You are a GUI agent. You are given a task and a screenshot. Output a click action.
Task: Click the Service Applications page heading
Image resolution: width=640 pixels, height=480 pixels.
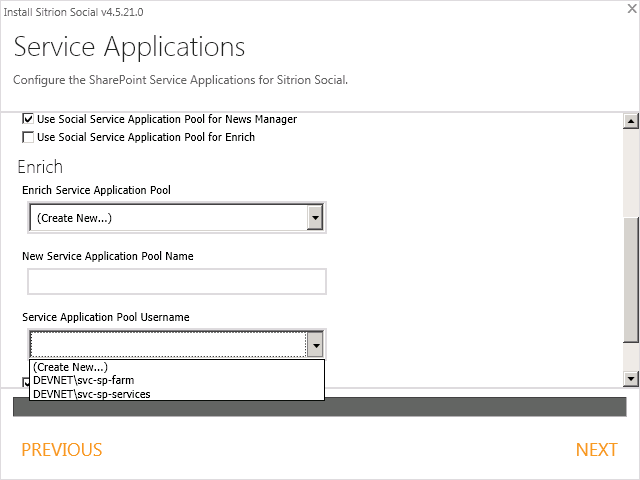129,47
